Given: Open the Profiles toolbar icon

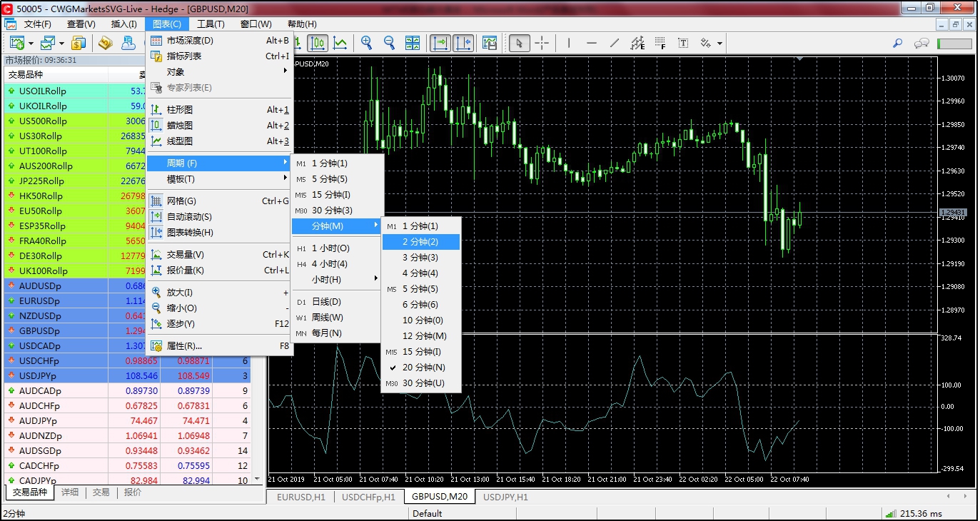Looking at the screenshot, I should (49, 44).
